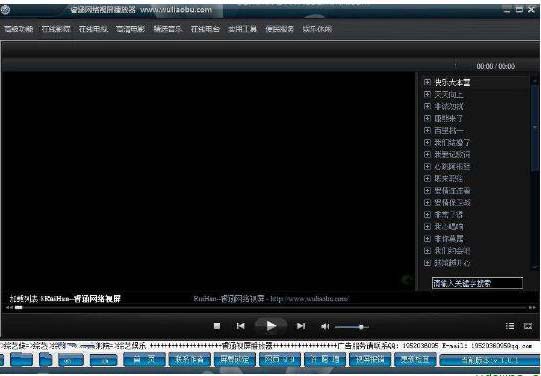This screenshot has height=376, width=541.
Task: Select the 我们约会吧 program entry
Action: [x=452, y=251]
